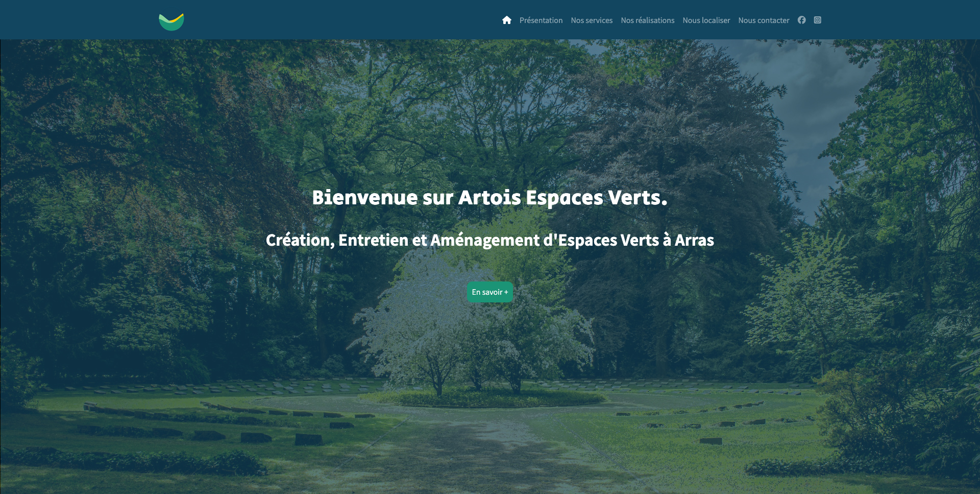Click the word Arras in the subtitle
Screen dimensions: 980x494
pyautogui.click(x=695, y=240)
